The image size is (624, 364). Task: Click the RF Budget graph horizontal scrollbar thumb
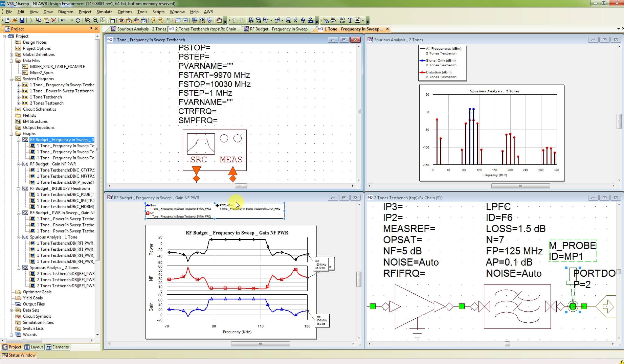(x=260, y=344)
